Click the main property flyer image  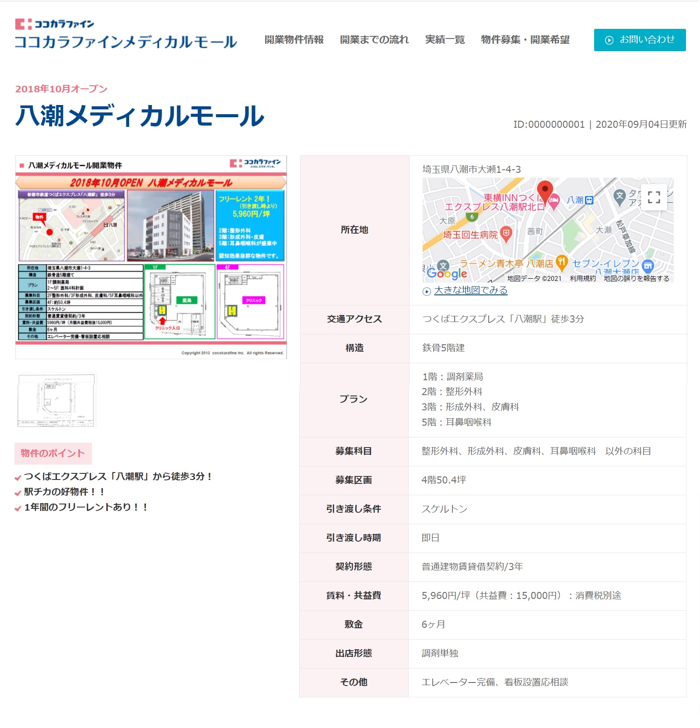point(151,257)
